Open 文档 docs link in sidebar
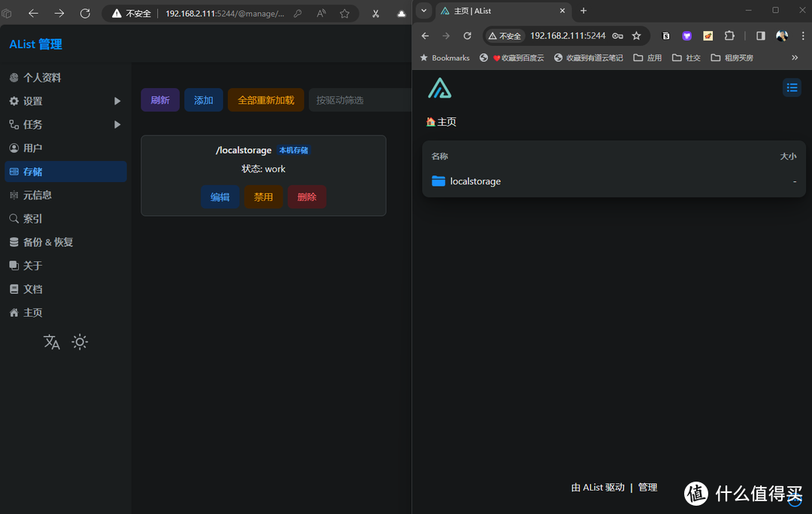Screen dimensions: 812x514 tap(65, 289)
